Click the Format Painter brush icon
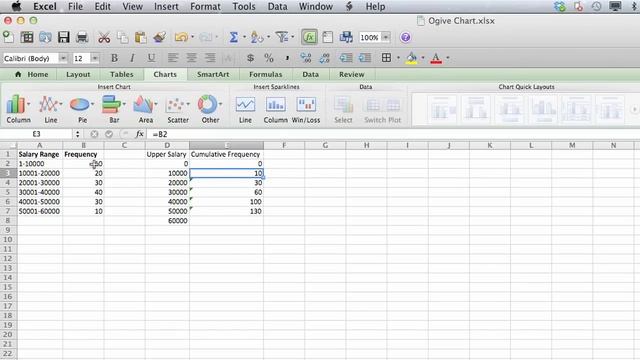 (160, 38)
